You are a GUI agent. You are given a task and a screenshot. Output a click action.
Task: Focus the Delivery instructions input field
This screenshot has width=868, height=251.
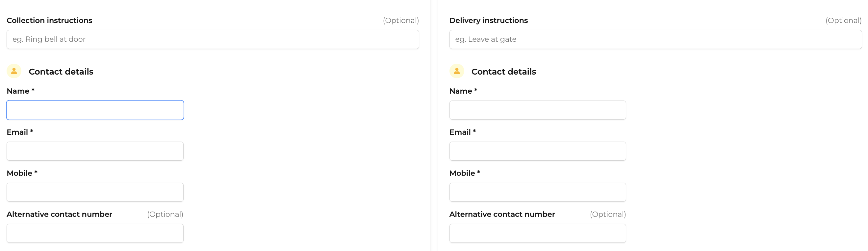655,39
